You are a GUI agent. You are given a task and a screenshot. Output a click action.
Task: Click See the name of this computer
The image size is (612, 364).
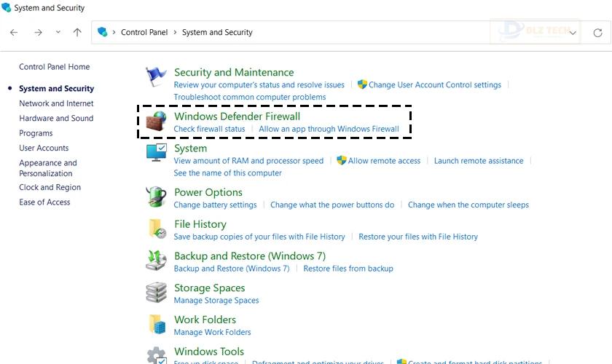[227, 173]
